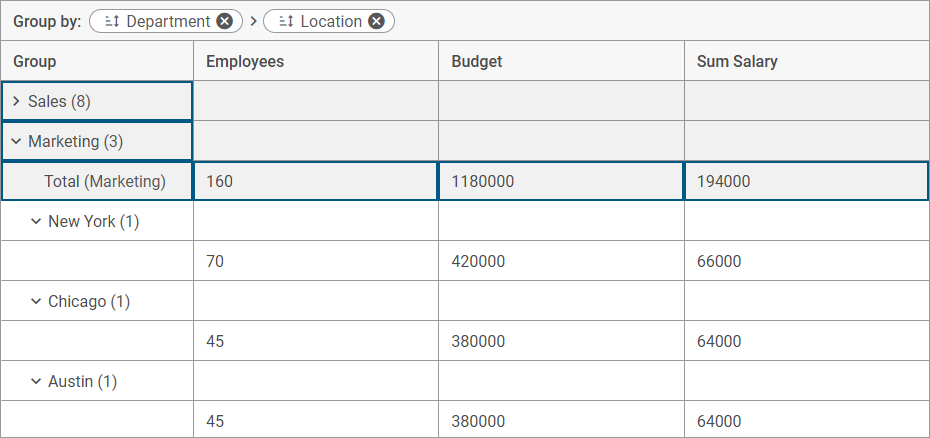Sort by the Budget column header
This screenshot has width=930, height=438.
562,61
